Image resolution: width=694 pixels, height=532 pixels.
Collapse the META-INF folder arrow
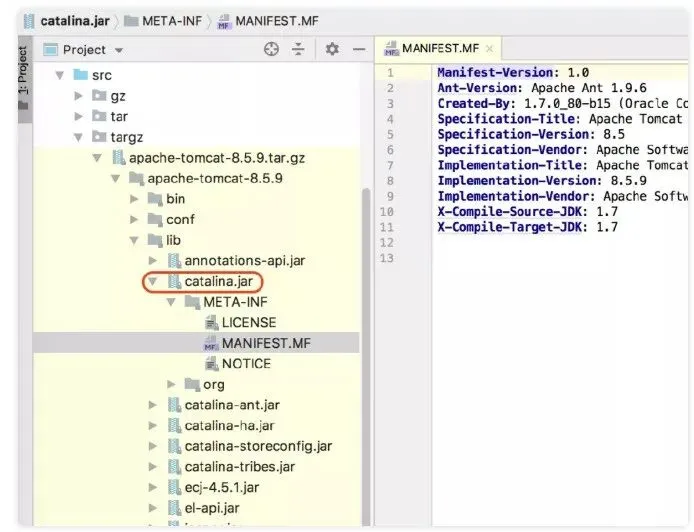(x=171, y=302)
